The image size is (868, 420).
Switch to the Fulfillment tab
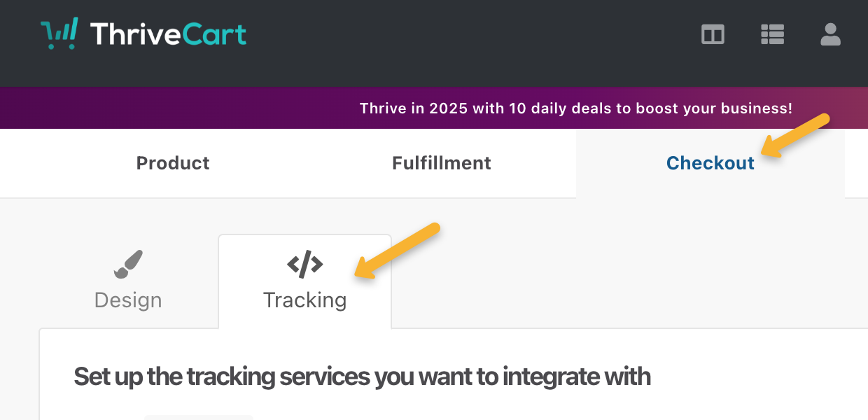pos(441,163)
